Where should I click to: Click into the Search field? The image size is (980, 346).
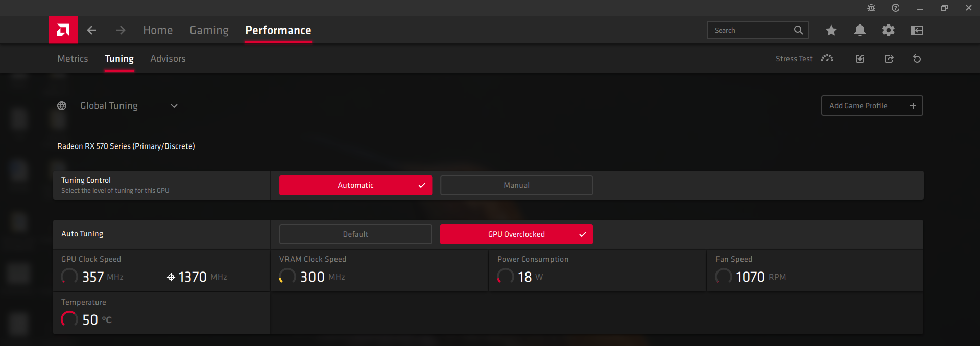point(757,30)
